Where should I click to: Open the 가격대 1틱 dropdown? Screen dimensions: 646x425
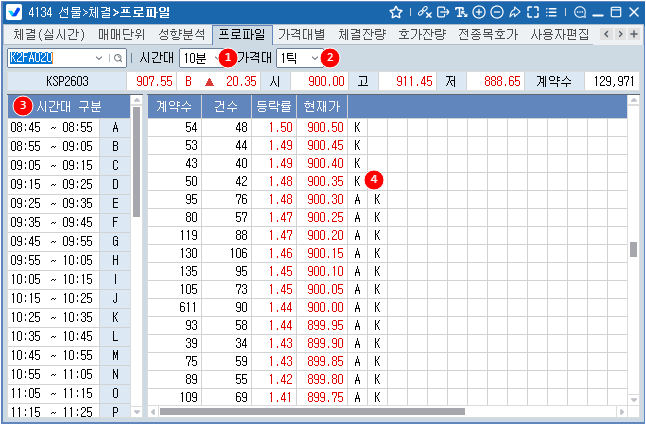pyautogui.click(x=298, y=58)
